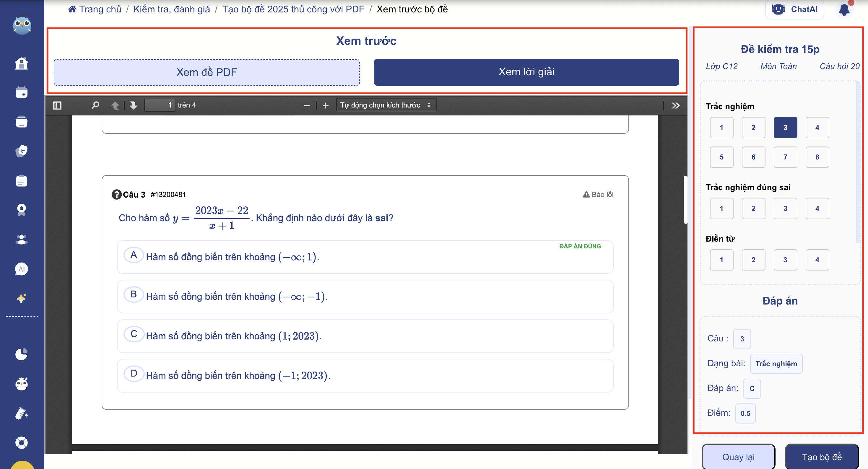Click the AI chat bubble sidebar icon

[x=22, y=269]
